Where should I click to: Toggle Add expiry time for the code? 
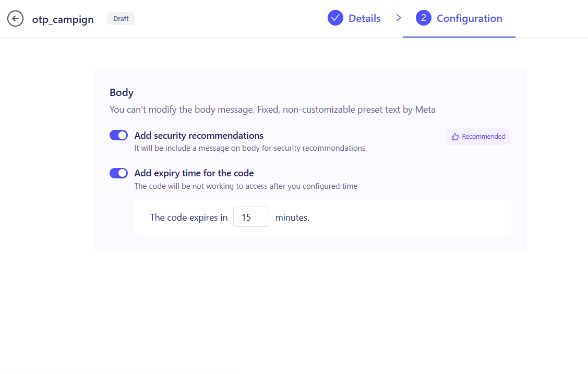(x=118, y=173)
